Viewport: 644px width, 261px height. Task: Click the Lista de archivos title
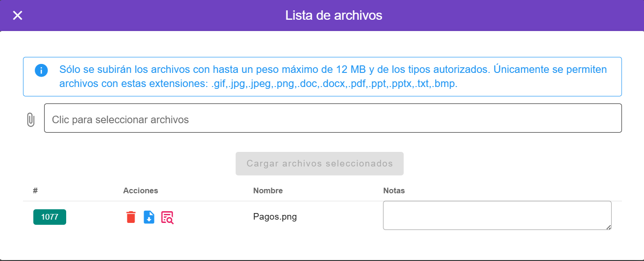click(x=334, y=16)
